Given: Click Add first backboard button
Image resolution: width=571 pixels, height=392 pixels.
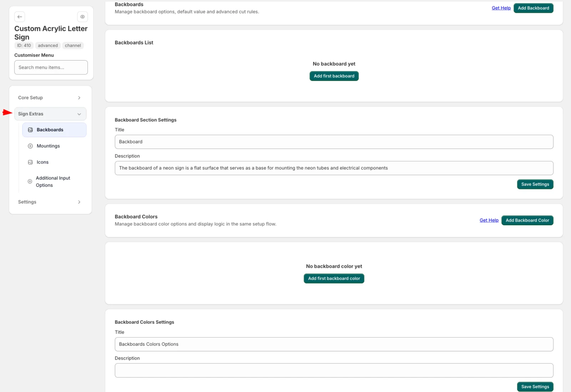Looking at the screenshot, I should 334,76.
